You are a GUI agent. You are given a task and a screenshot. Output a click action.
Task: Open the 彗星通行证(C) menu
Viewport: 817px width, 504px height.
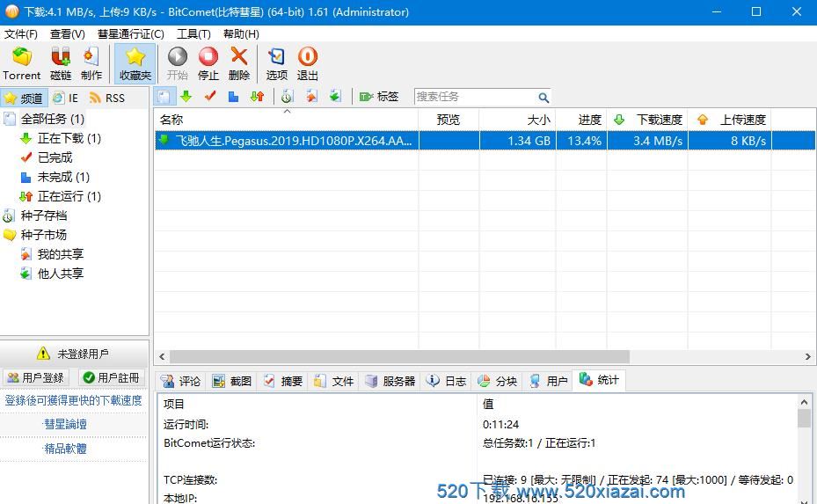tap(131, 34)
